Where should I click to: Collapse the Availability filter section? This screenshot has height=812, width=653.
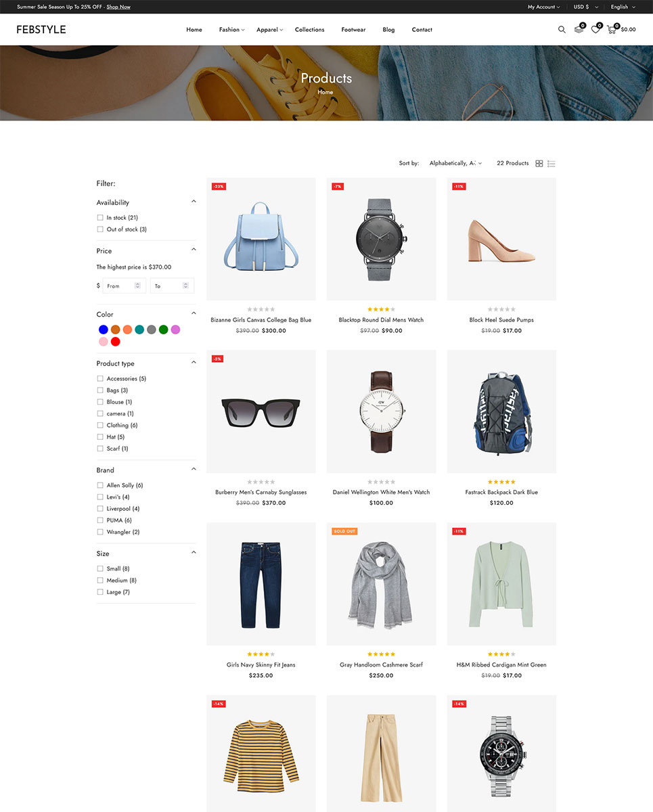pyautogui.click(x=194, y=202)
